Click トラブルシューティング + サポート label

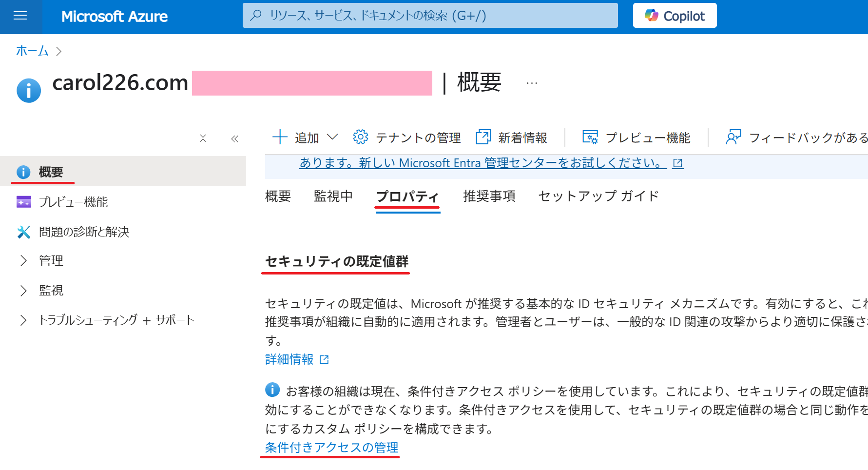point(117,320)
